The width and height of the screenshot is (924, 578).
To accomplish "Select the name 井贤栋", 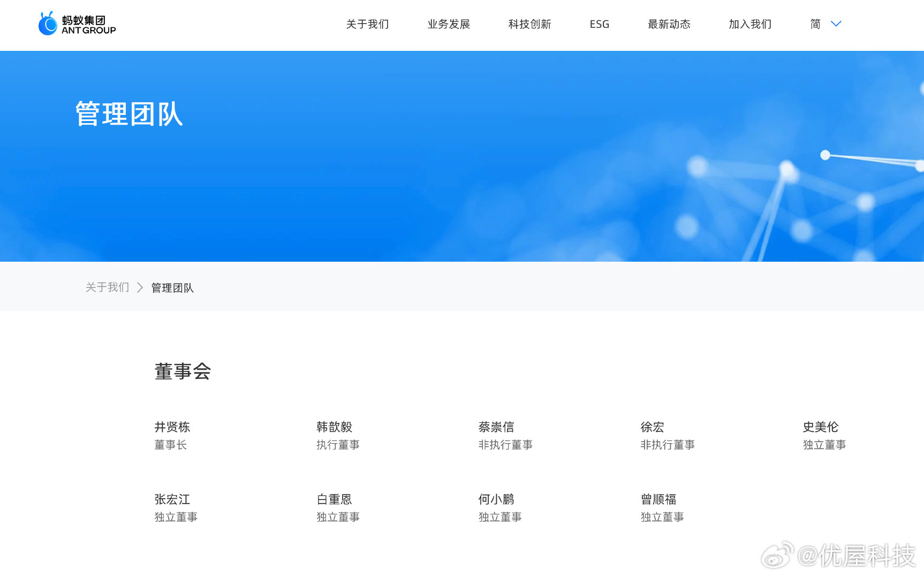I will (172, 427).
